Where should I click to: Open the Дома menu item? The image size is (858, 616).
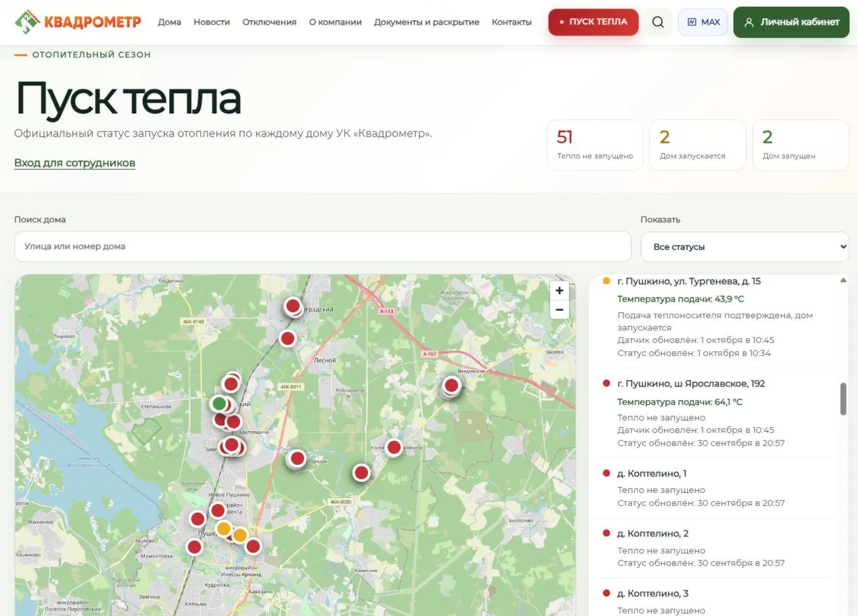tap(170, 22)
